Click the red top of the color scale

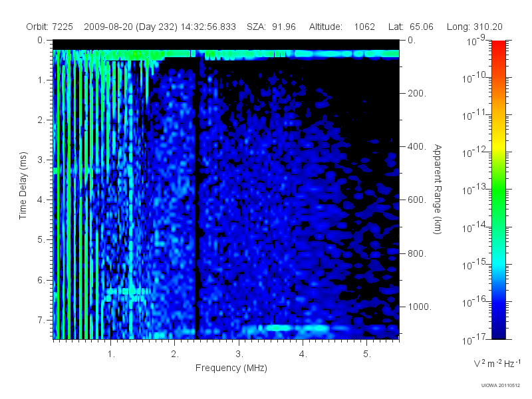tap(499, 46)
